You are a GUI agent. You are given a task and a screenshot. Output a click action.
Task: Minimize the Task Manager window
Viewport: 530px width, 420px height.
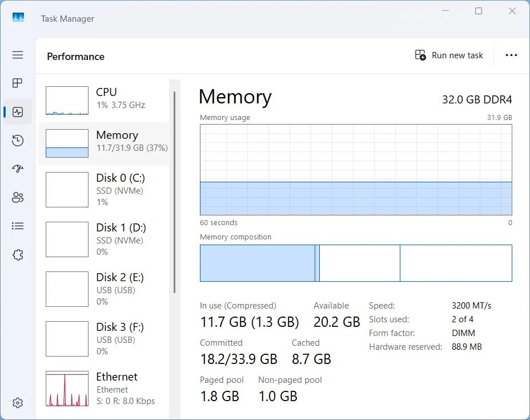(x=445, y=11)
